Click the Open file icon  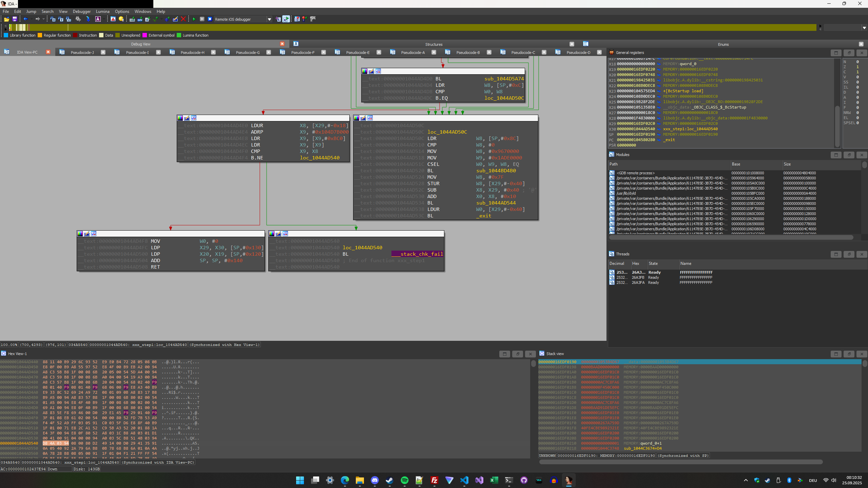point(6,19)
